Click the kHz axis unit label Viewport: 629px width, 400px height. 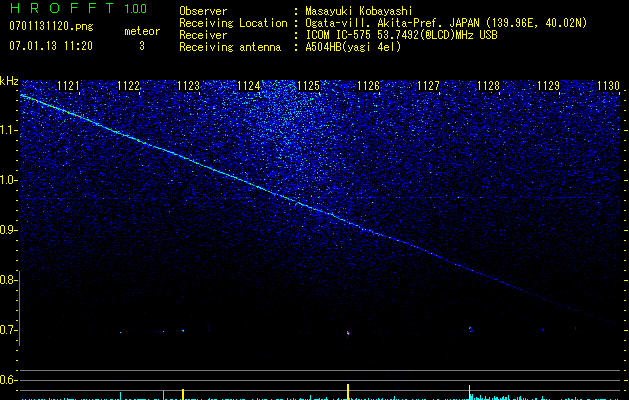coord(9,81)
